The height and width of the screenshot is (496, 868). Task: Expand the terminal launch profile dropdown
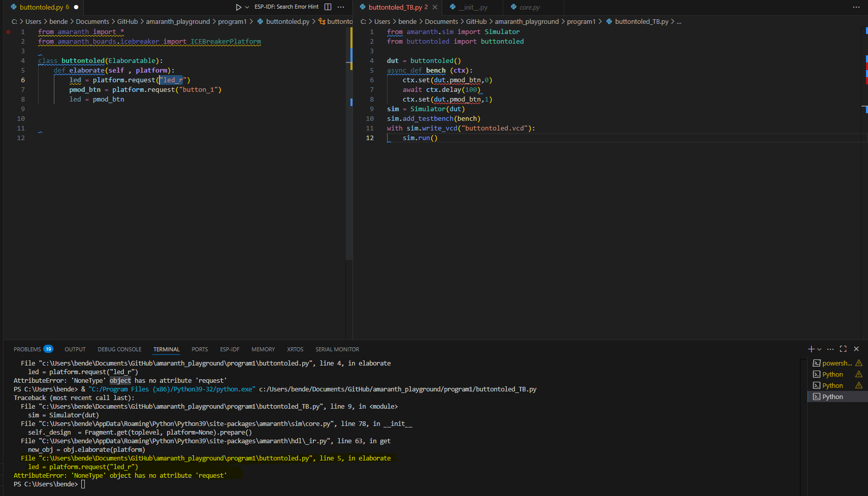819,349
